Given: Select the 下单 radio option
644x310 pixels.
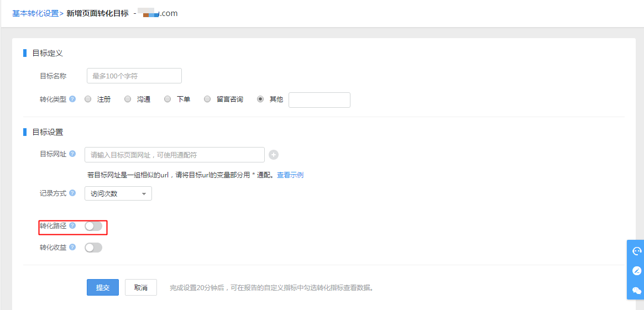Looking at the screenshot, I should (167, 99).
